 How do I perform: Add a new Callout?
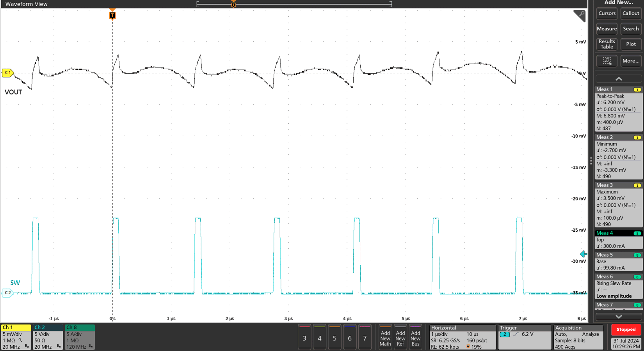coord(631,13)
